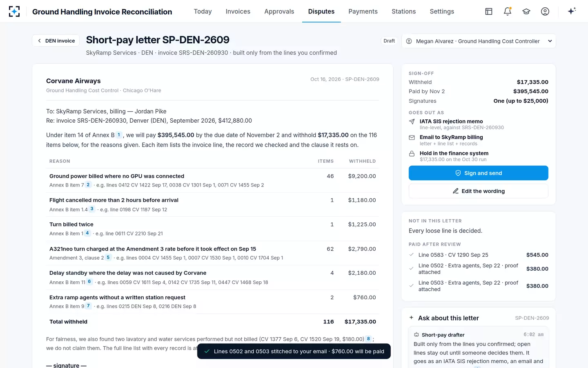Expand the Megan Alvarez role selector
This screenshot has width=588, height=368.
coord(479,41)
